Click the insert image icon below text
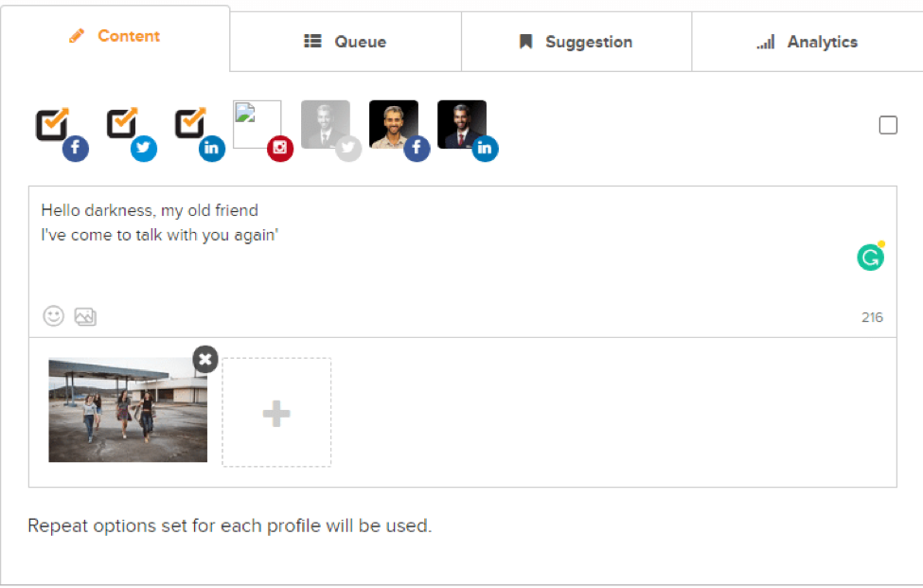Screen dimensions: 923x588 (x=85, y=316)
